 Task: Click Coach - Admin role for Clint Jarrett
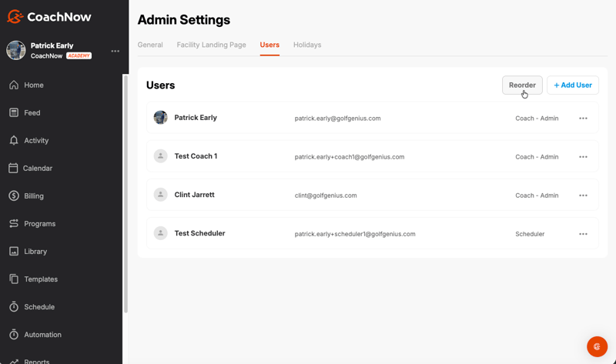537,195
